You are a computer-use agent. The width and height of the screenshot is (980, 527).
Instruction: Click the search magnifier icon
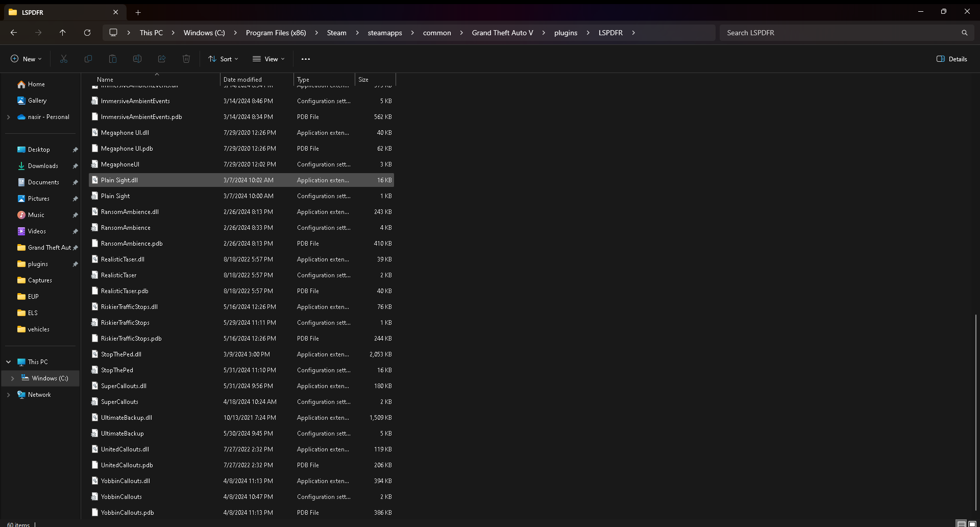pos(964,33)
